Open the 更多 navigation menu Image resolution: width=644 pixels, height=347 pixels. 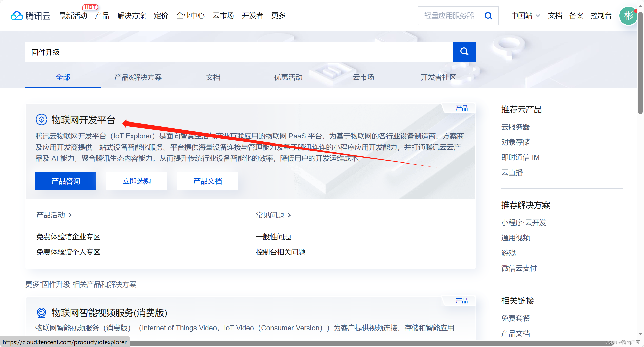[278, 16]
